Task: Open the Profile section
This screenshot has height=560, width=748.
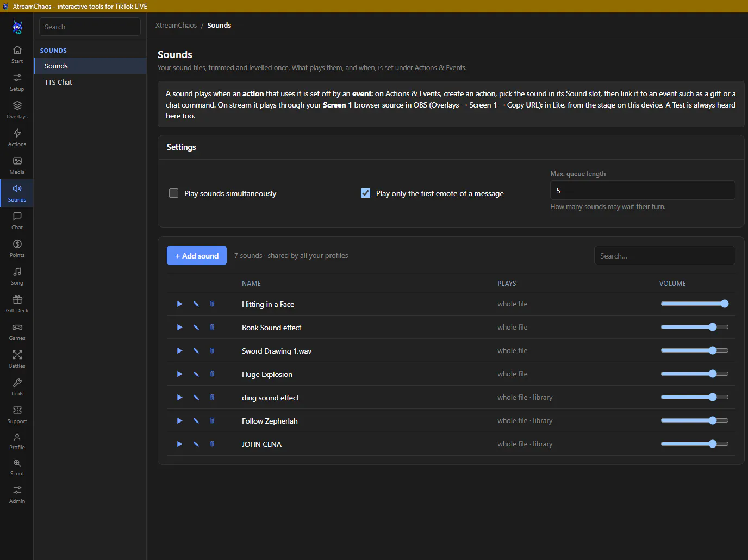Action: pos(17,442)
